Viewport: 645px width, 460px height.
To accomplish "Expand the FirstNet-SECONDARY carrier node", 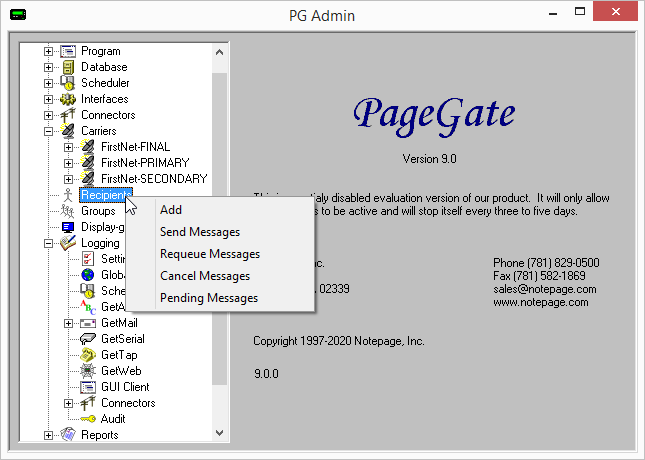I will click(x=68, y=179).
